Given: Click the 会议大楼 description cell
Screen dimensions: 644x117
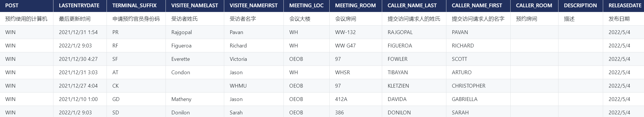Looking at the screenshot, I should click(x=300, y=19).
